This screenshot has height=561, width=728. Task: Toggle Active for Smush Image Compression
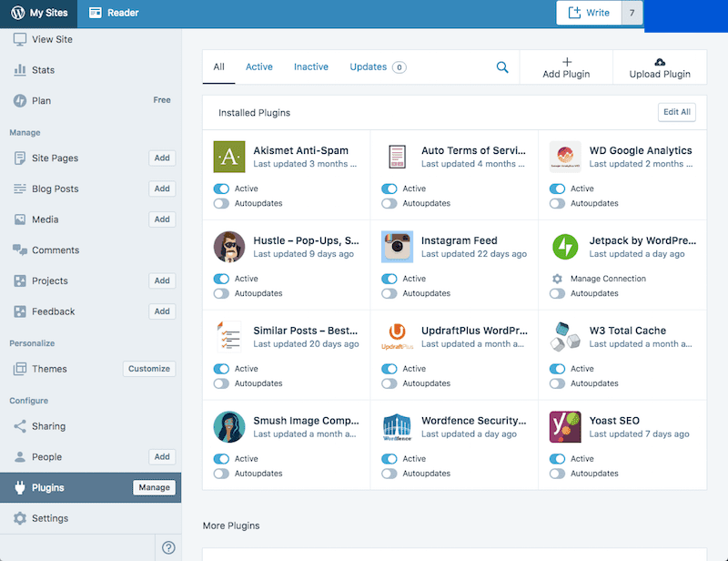[x=221, y=459]
